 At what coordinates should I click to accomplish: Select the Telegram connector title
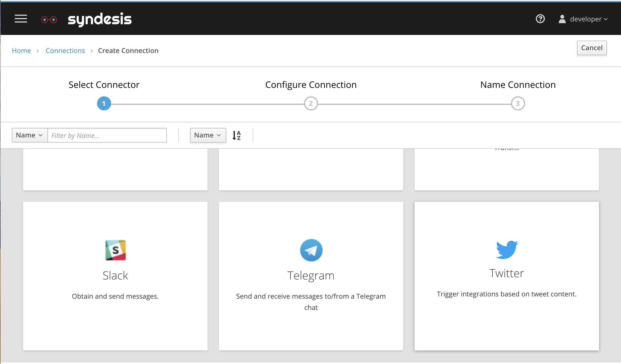(x=311, y=276)
